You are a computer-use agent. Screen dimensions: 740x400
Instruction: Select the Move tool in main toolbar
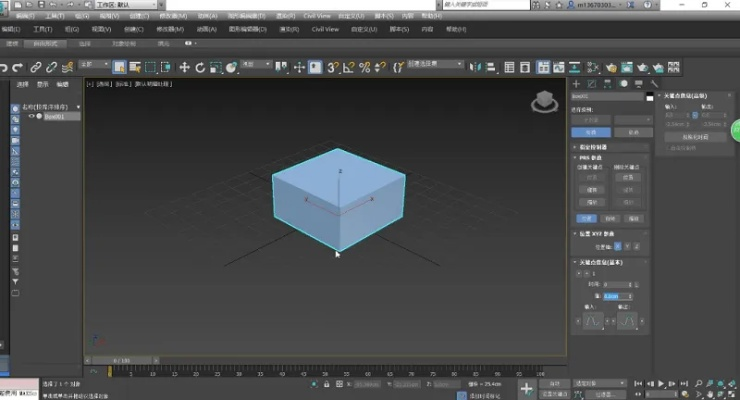point(184,68)
